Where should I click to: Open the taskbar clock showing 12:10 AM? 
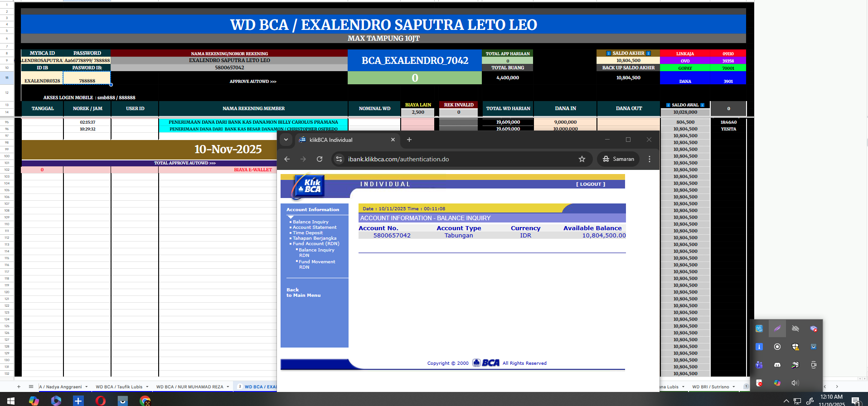coord(832,400)
